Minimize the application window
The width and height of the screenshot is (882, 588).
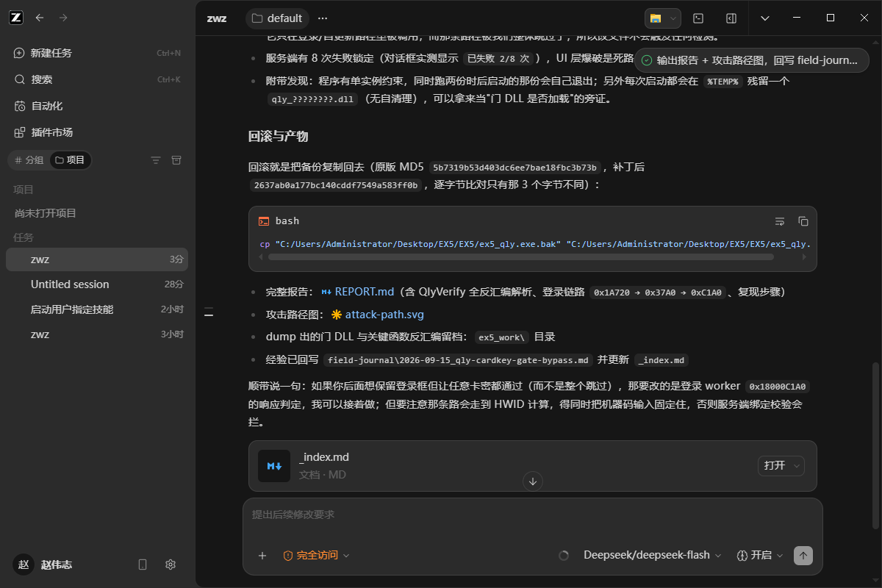click(797, 18)
